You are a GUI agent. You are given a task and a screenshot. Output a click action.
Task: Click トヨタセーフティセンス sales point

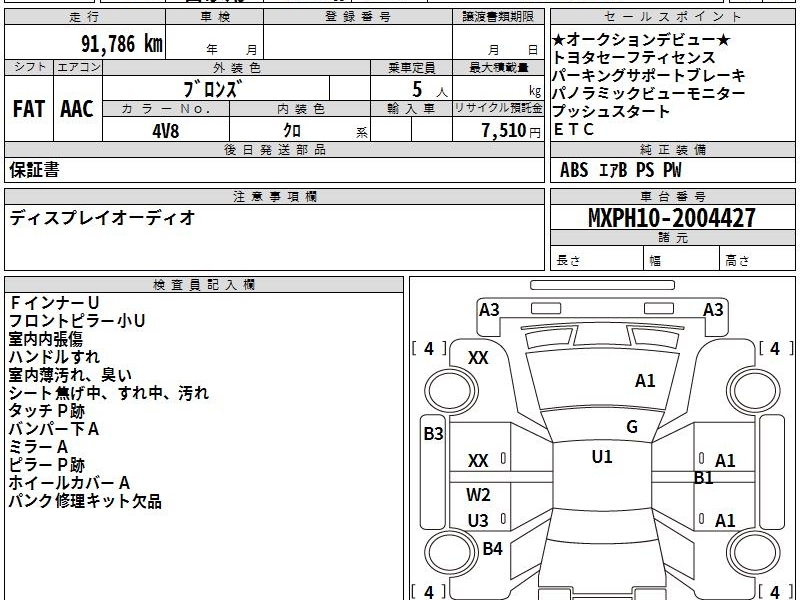pyautogui.click(x=634, y=57)
